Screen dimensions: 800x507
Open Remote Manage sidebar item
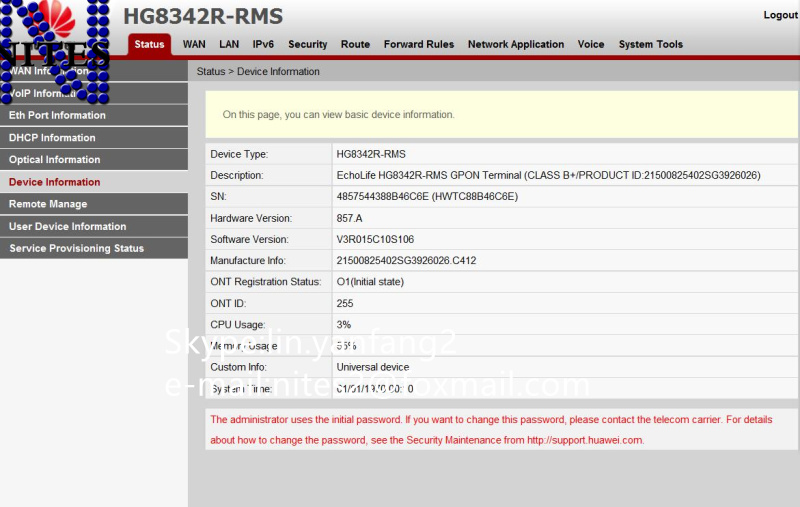[x=94, y=204]
